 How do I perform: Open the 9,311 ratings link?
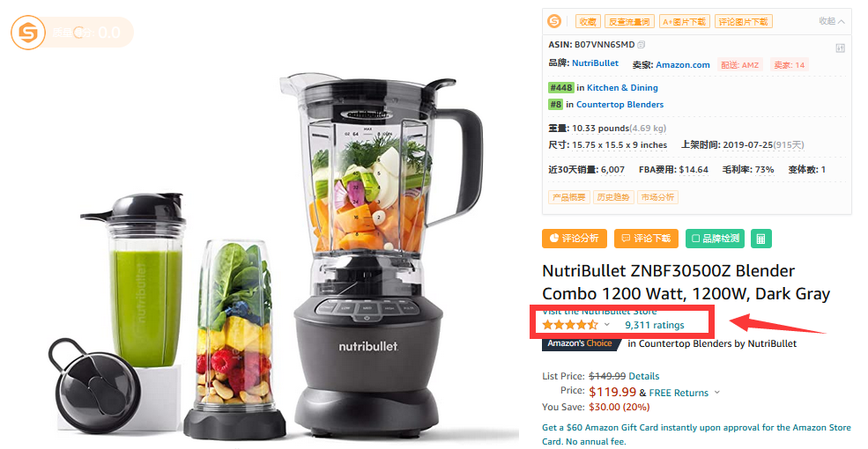point(655,325)
